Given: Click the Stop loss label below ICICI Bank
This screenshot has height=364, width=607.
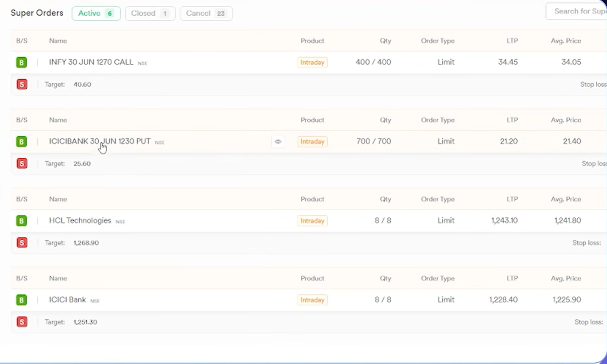Looking at the screenshot, I should tap(589, 322).
